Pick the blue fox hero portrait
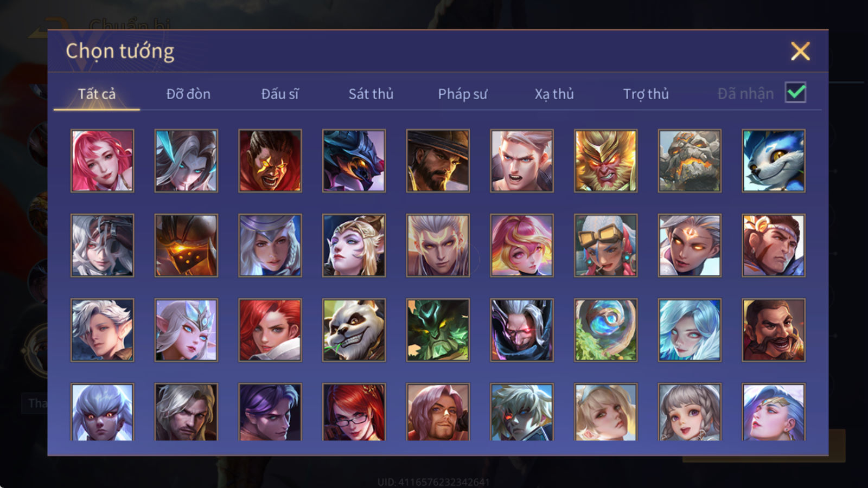This screenshot has height=488, width=868. click(774, 160)
